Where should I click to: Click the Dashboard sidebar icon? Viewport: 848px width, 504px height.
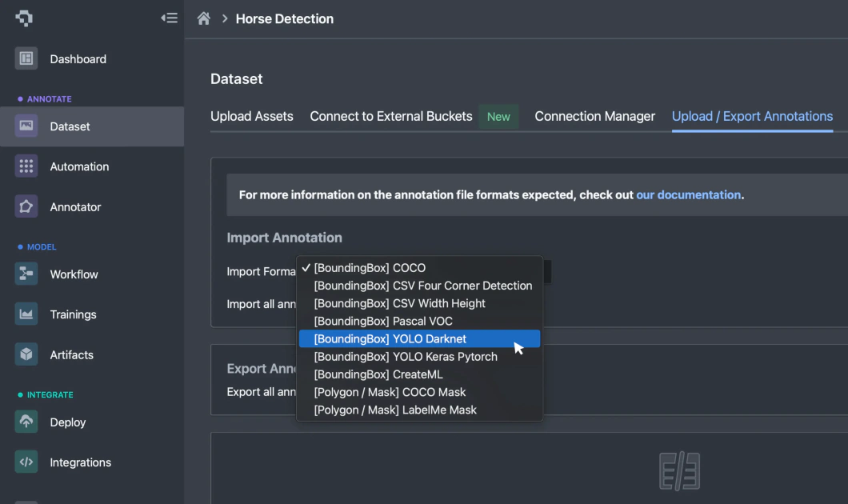click(x=26, y=58)
